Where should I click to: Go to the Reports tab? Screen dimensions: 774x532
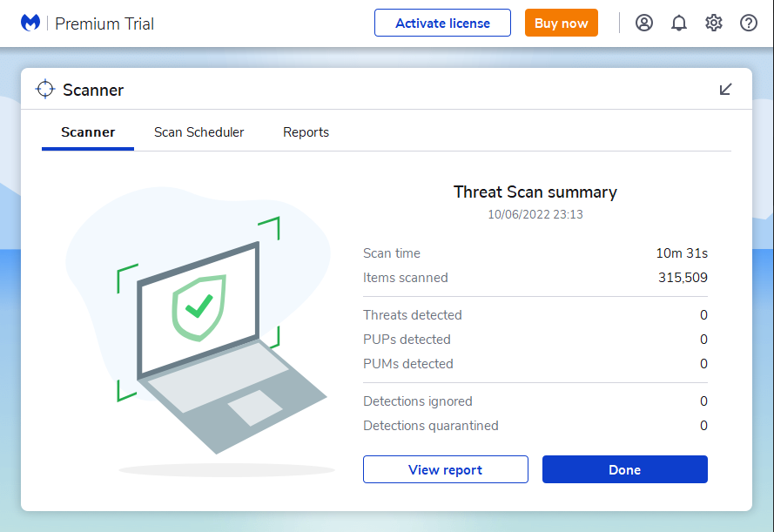(306, 132)
